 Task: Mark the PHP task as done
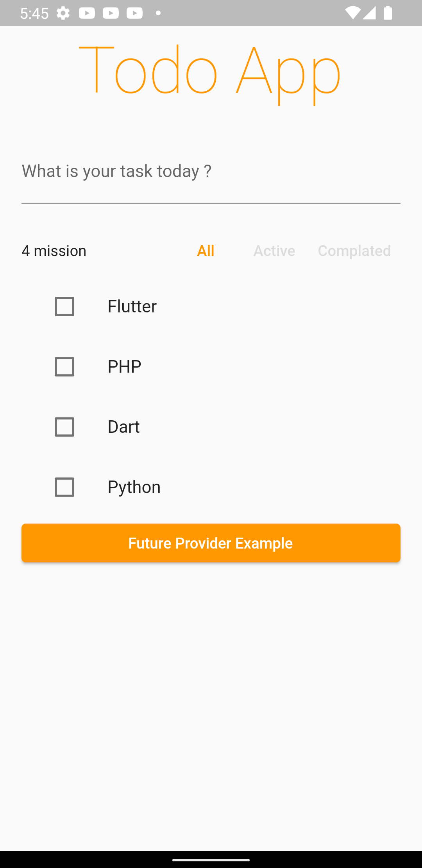tap(64, 367)
